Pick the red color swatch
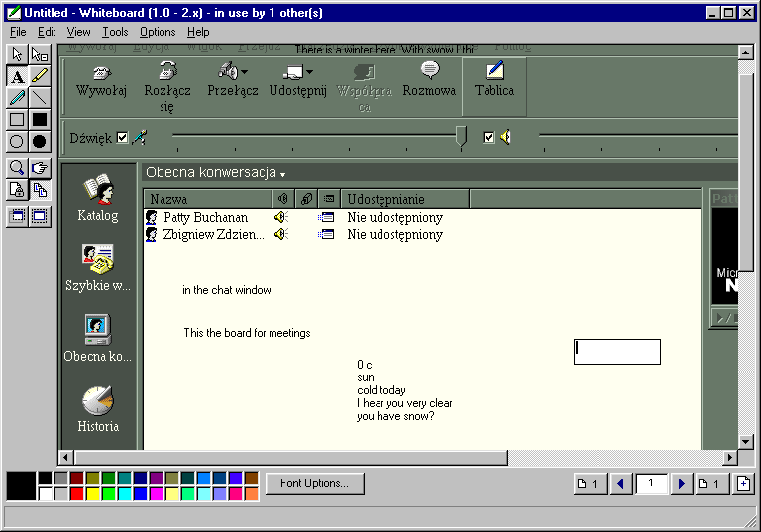This screenshot has width=761, height=532. pos(76,494)
